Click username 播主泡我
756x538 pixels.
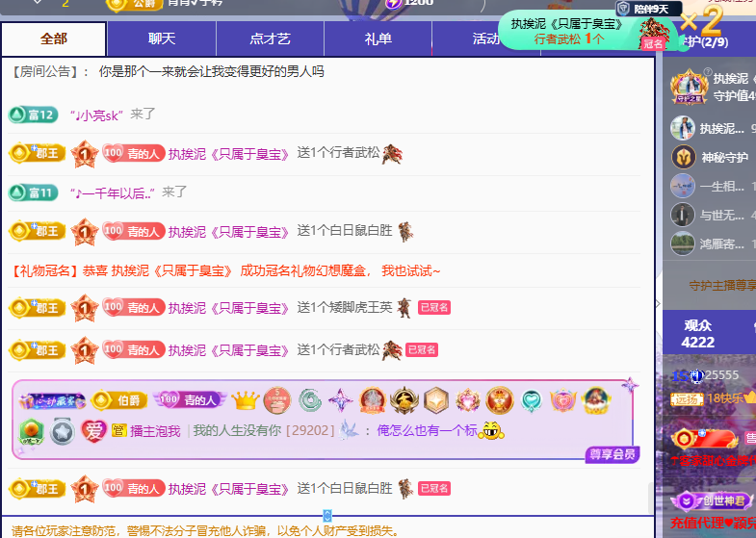(x=155, y=431)
